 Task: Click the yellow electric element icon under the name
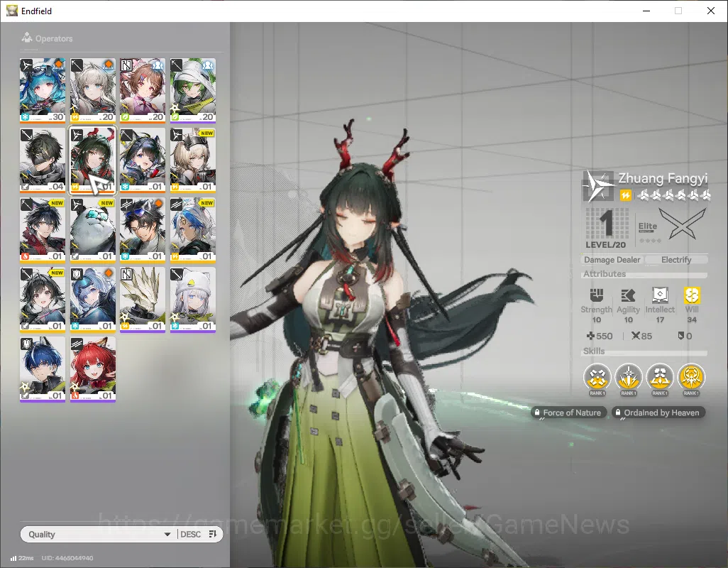pos(625,195)
